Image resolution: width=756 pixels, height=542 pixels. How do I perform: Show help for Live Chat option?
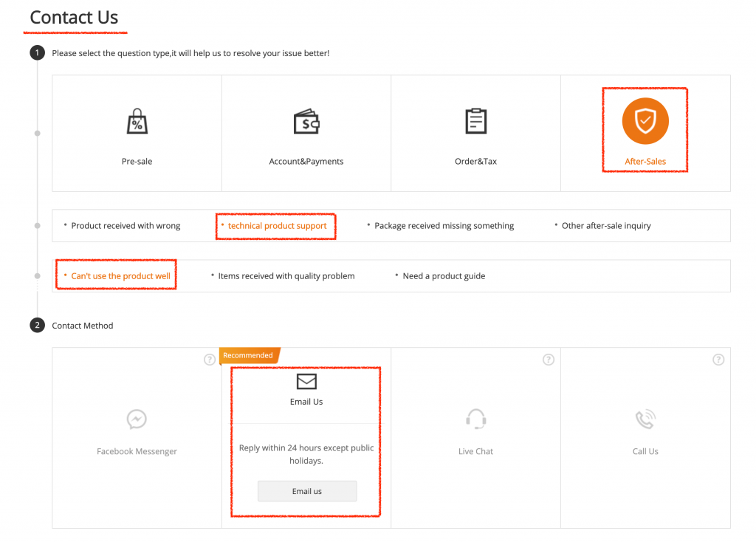click(549, 360)
